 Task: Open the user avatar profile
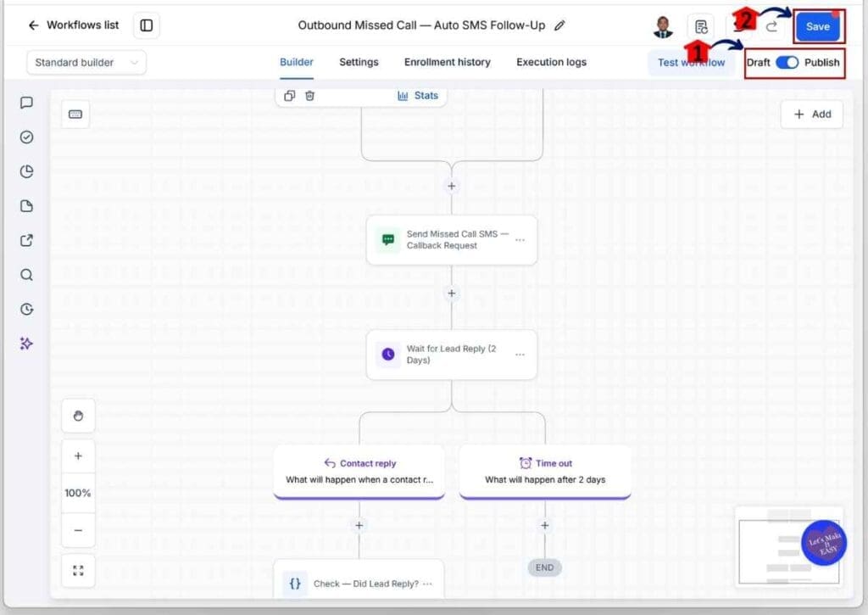pyautogui.click(x=663, y=26)
